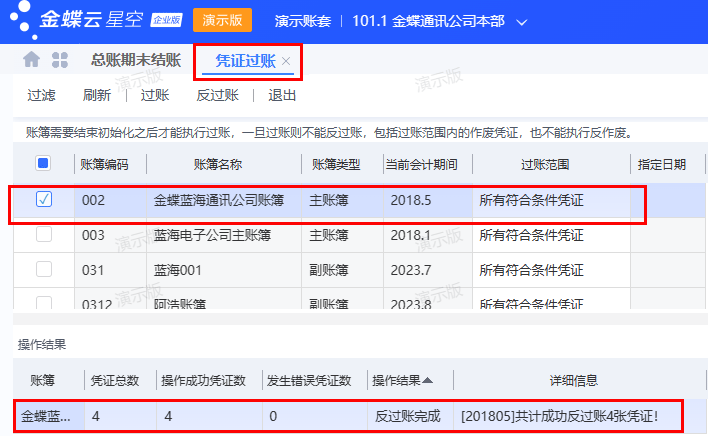
Task: Open the [201805]共计成功反过账4张凭证 detail
Action: point(559,416)
